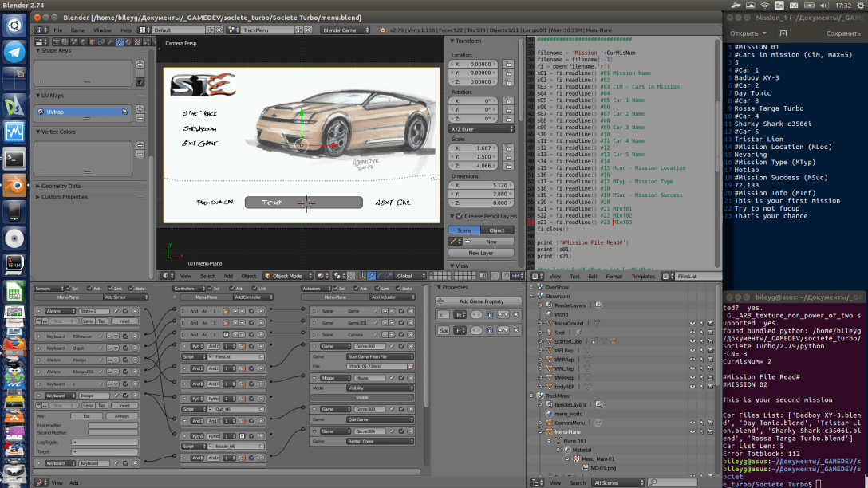
Task: Toggle visibility eye for MenuGround in outliner
Action: pos(691,323)
